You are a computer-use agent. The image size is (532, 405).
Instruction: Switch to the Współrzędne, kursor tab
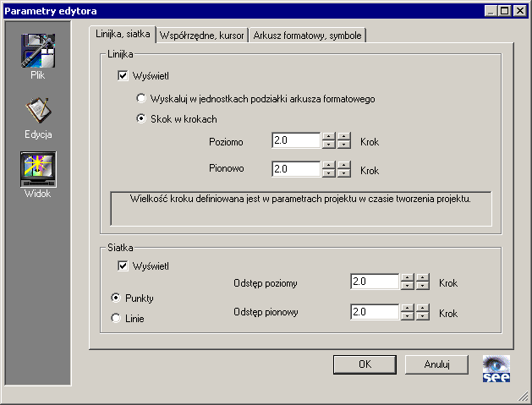coord(202,36)
